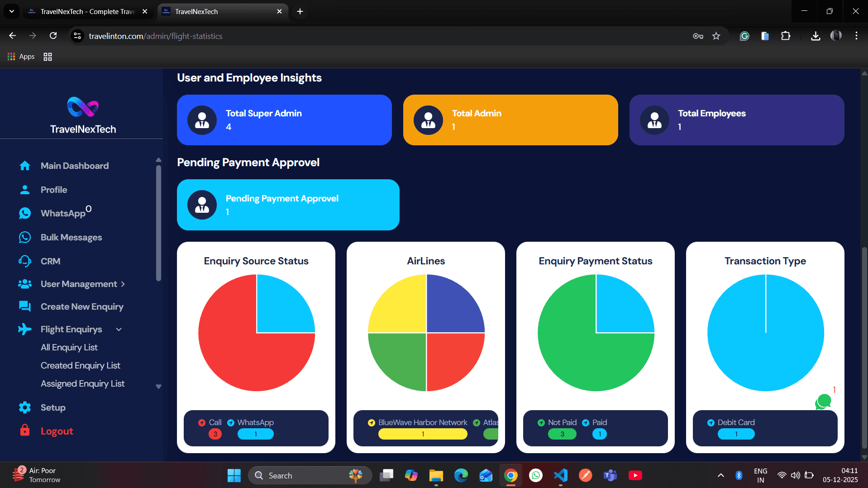Open the Apps shortcut on bookmarks bar
868x488 pixels.
(21, 56)
